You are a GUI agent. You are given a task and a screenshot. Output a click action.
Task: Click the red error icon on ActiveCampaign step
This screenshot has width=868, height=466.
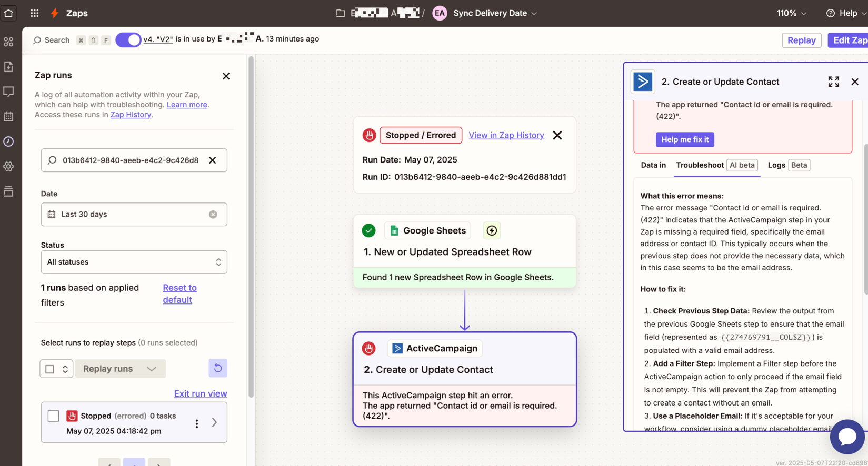[368, 349]
